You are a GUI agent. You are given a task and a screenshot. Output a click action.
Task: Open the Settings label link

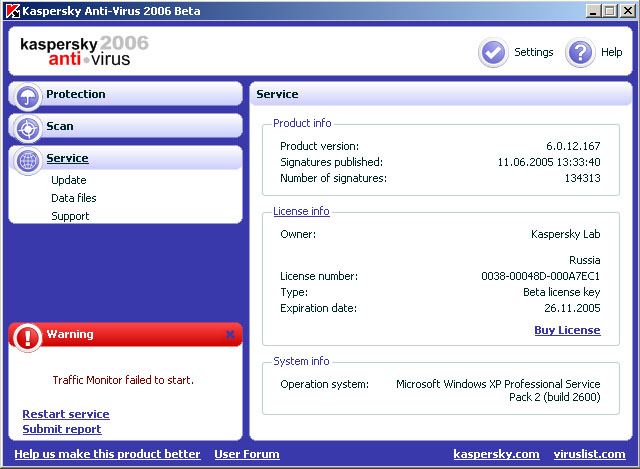pyautogui.click(x=533, y=52)
